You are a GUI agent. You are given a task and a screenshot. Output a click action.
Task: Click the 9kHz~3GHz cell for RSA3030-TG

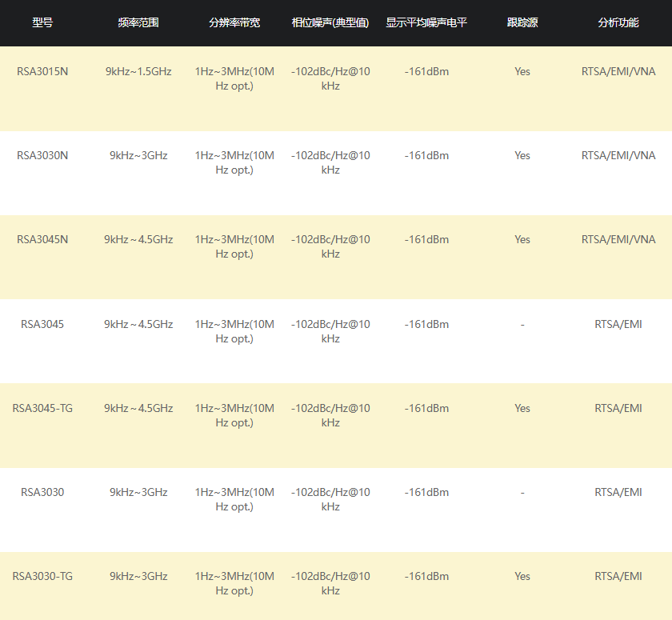138,576
